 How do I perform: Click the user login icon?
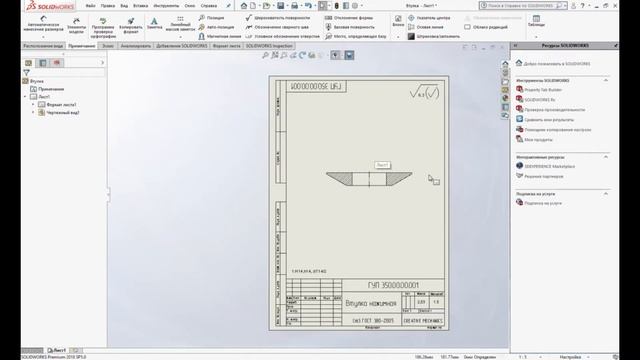coord(573,6)
